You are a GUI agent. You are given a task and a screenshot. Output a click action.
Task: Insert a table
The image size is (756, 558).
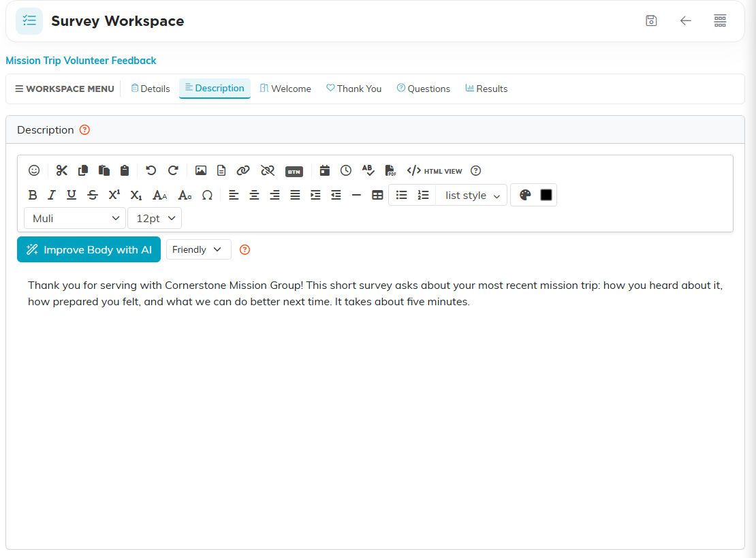[x=377, y=195]
